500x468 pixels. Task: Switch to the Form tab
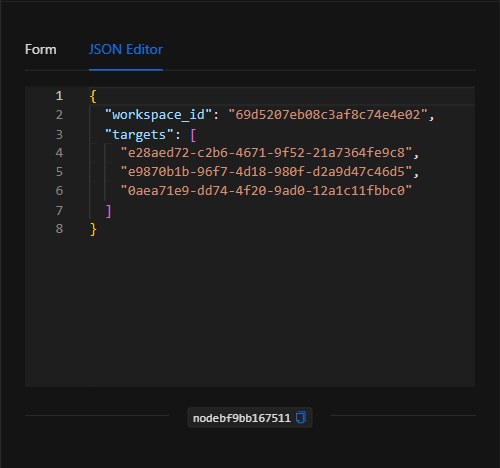(41, 50)
